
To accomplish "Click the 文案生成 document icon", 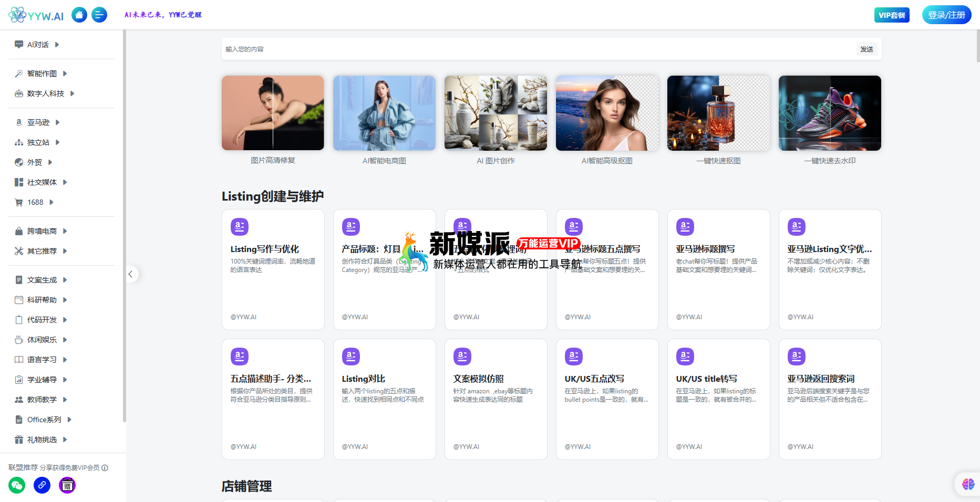I will [19, 280].
